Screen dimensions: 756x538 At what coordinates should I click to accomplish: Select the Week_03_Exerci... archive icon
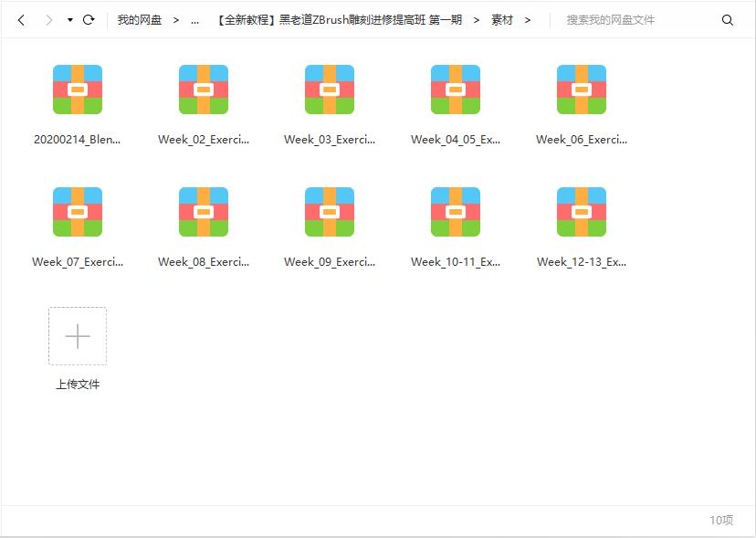point(330,90)
